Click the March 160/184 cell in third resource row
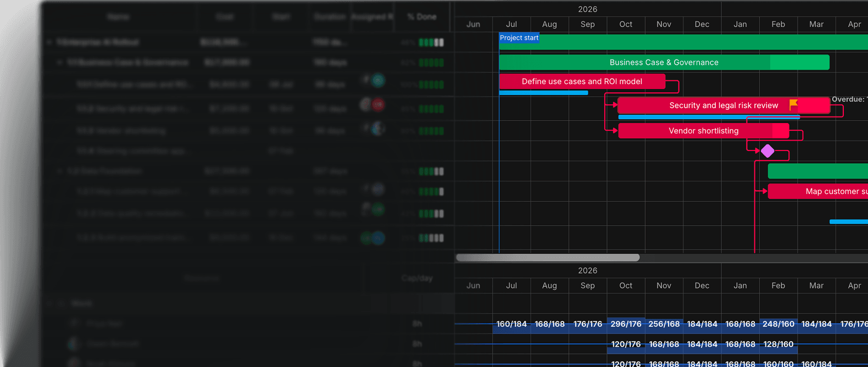868x367 pixels. coord(816,364)
